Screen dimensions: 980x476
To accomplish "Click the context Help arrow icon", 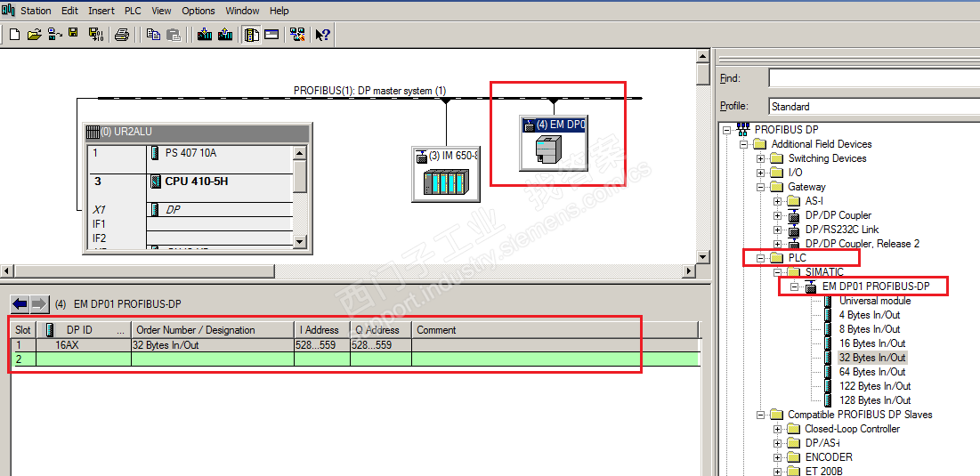I will point(322,35).
